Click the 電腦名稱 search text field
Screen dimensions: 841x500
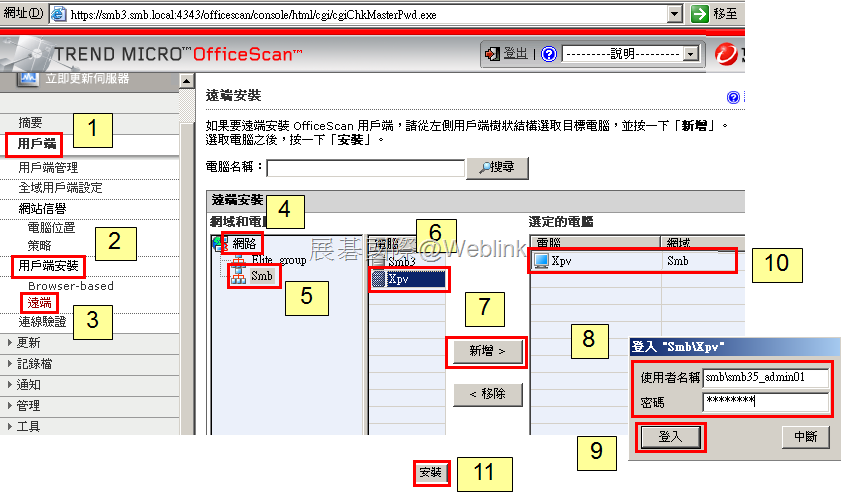tap(365, 168)
